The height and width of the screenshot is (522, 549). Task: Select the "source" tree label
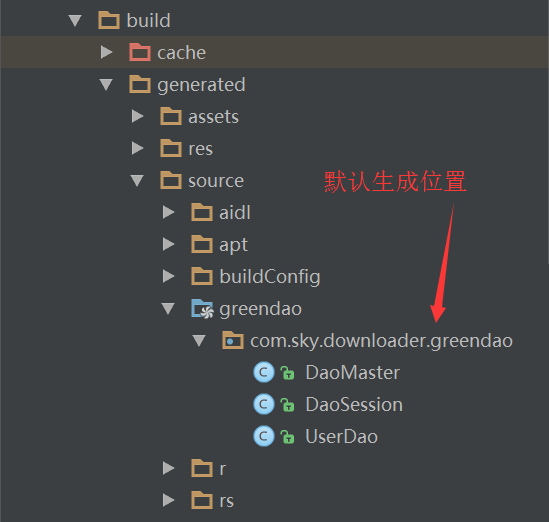click(x=216, y=181)
